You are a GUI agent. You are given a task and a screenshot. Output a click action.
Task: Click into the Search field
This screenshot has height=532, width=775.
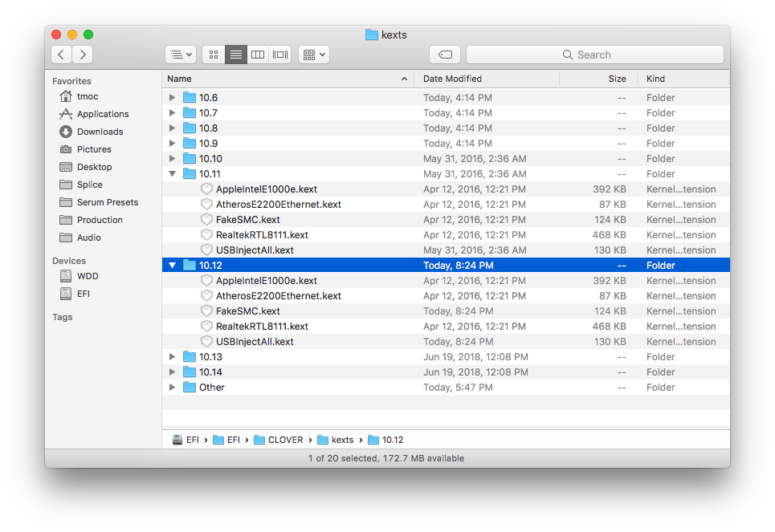(594, 55)
